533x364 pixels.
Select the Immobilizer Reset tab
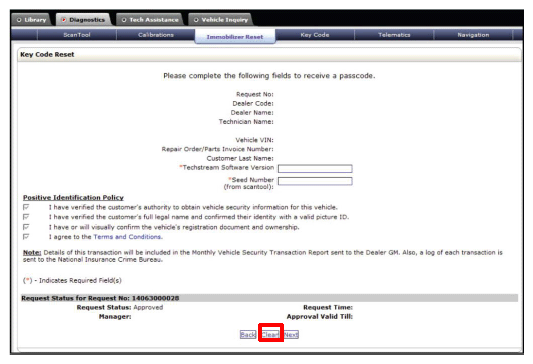click(x=235, y=37)
